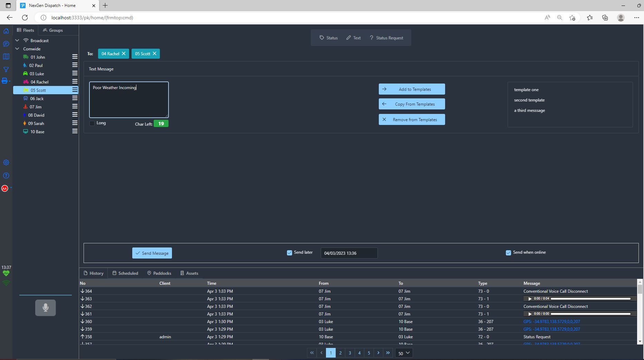The width and height of the screenshot is (644, 360).
Task: Select the Status message tab
Action: click(x=328, y=38)
